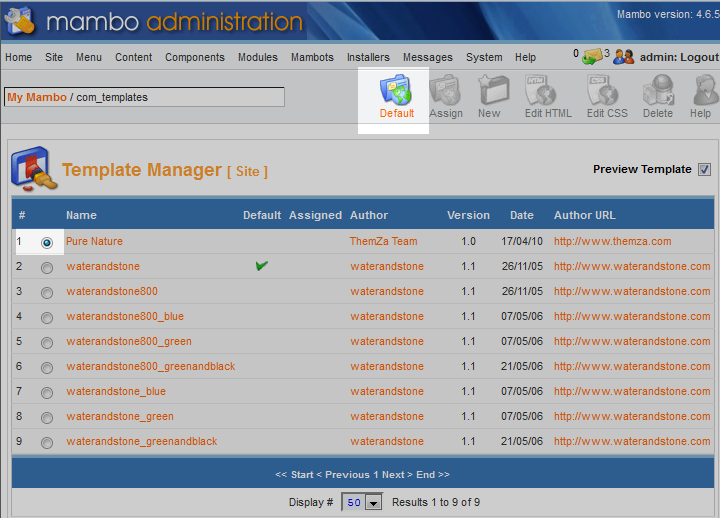Click the com_templates breadcrumb path field
The width and height of the screenshot is (720, 518).
click(x=144, y=97)
